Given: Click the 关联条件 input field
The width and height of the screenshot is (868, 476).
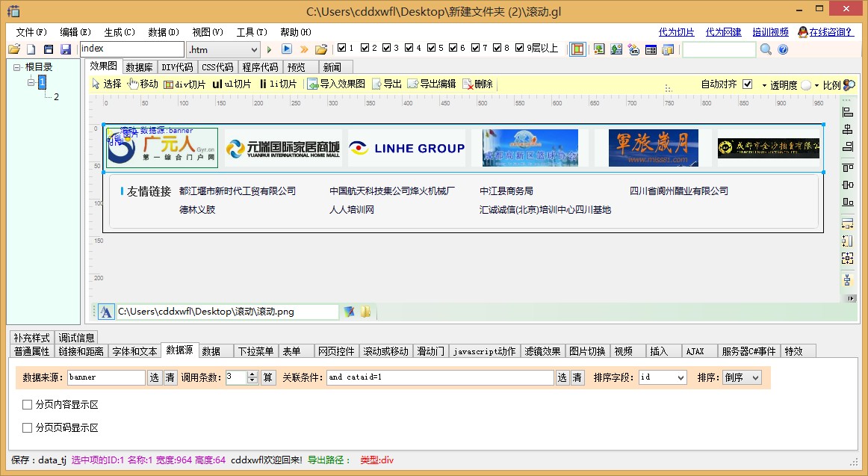Looking at the screenshot, I should tap(440, 377).
